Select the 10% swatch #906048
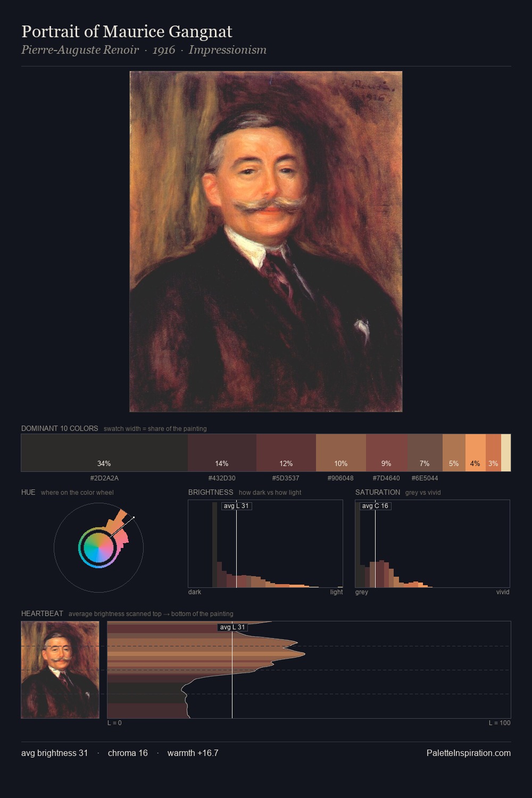The image size is (532, 798). click(341, 453)
